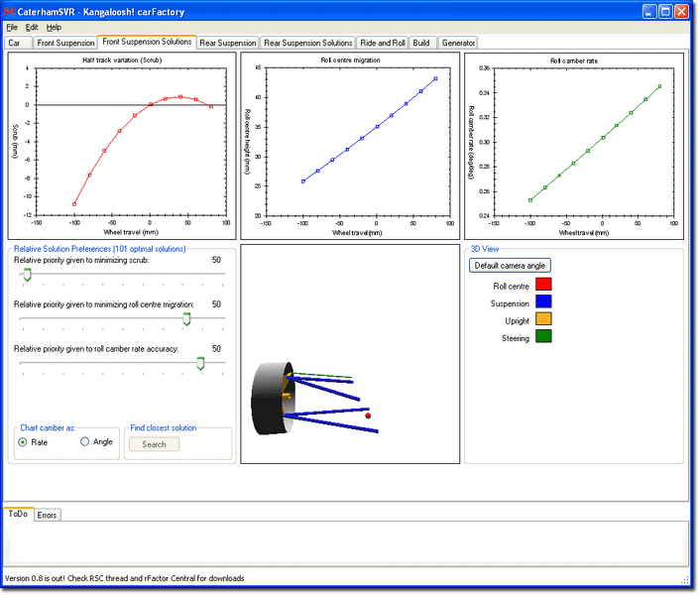Click the Roll camber rate chart
Viewport: 700px width, 595px height.
(x=574, y=146)
